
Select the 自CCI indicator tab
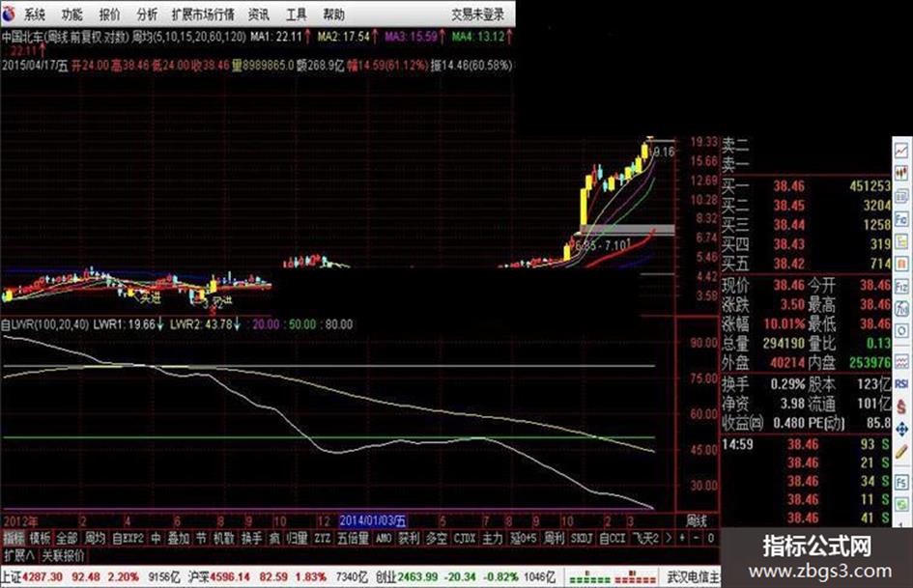(x=612, y=538)
